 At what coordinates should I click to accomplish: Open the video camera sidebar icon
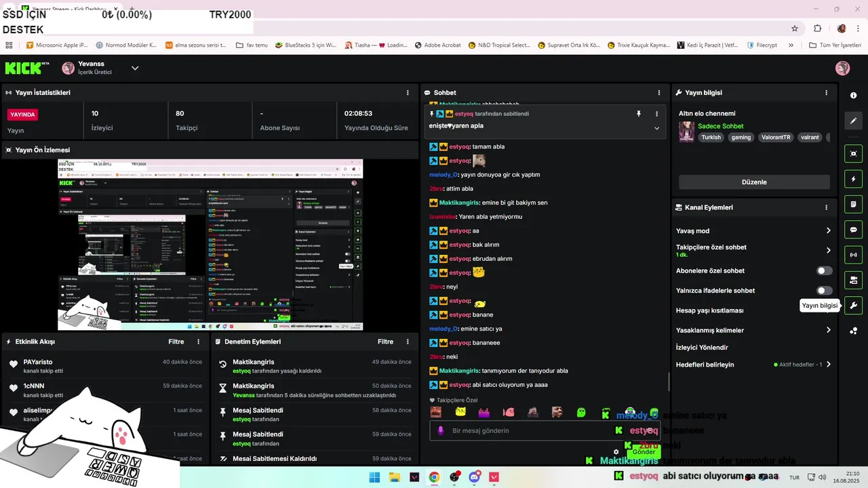tap(853, 280)
